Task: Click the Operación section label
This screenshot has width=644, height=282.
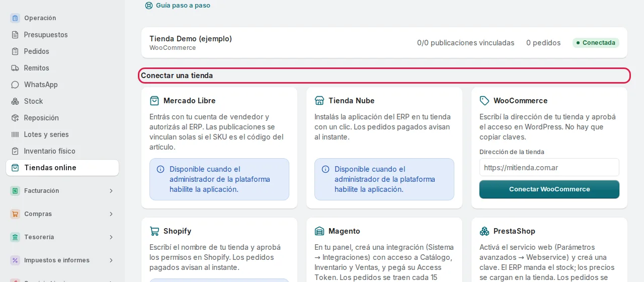Action: 40,18
